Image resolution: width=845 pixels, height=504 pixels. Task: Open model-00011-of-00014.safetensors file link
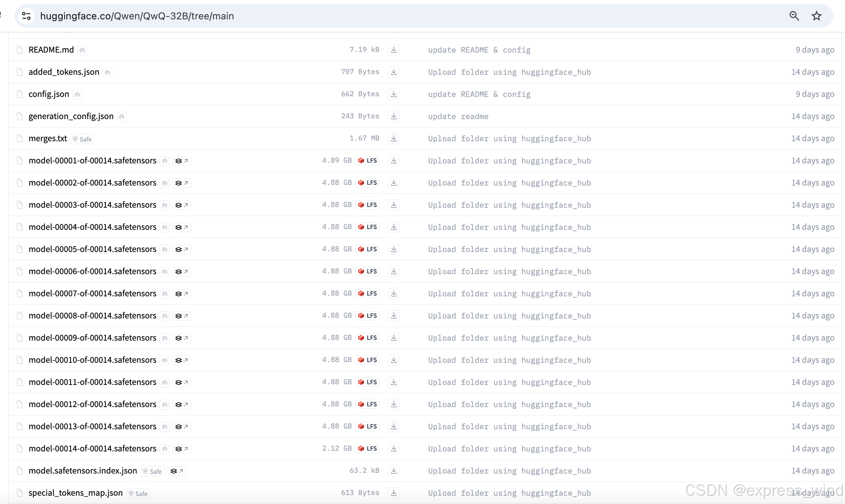coord(92,382)
